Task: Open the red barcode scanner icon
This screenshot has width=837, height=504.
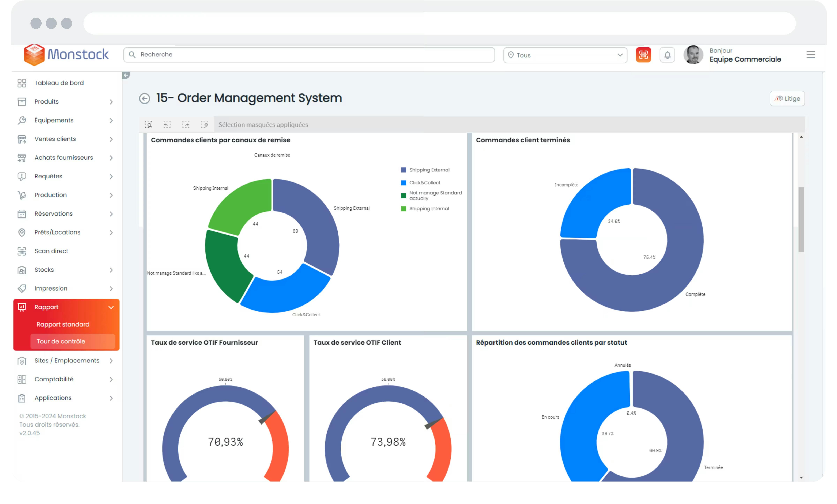Action: pos(643,55)
